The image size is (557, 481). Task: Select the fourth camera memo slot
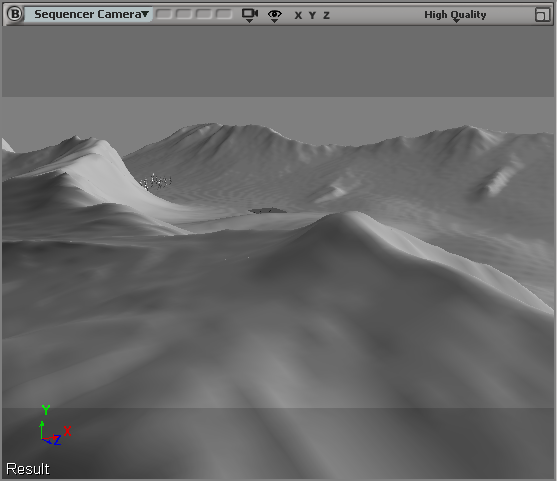tap(224, 14)
